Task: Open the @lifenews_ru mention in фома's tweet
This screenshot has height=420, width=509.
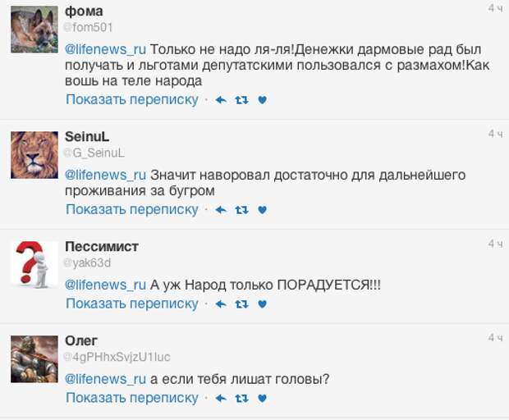Action: pyautogui.click(x=105, y=48)
